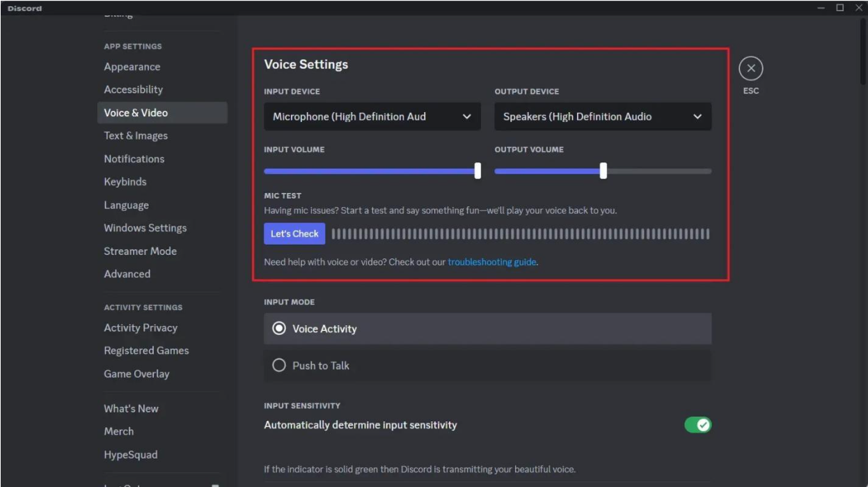Screen dimensions: 868x487
Task: Select the Push to Talk input mode
Action: pyautogui.click(x=487, y=365)
